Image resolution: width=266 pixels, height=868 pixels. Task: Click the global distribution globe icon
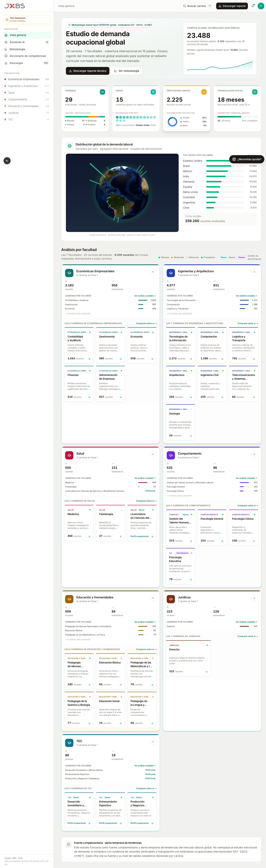pos(69,146)
